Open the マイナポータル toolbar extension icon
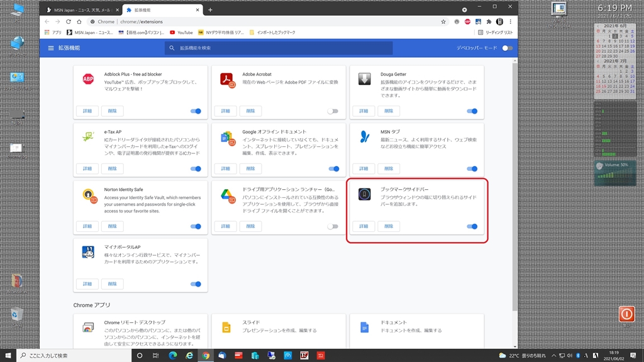644x362 pixels. (478, 22)
